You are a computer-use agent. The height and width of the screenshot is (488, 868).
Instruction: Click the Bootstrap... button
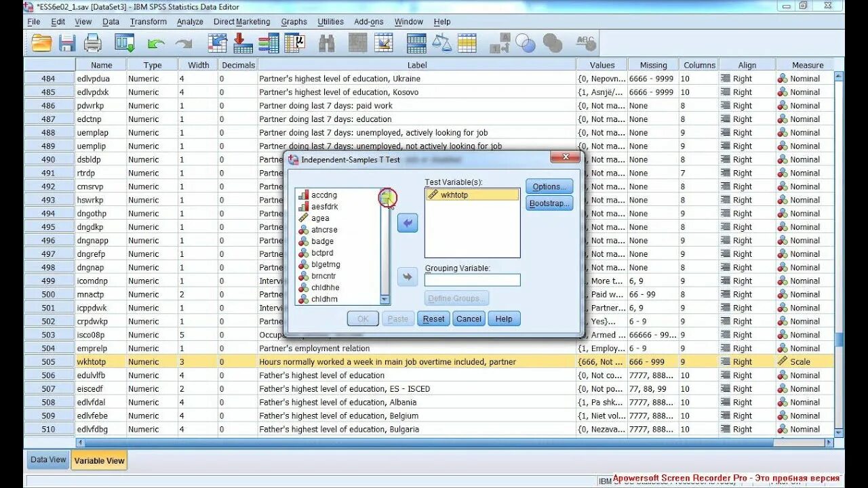click(x=549, y=203)
